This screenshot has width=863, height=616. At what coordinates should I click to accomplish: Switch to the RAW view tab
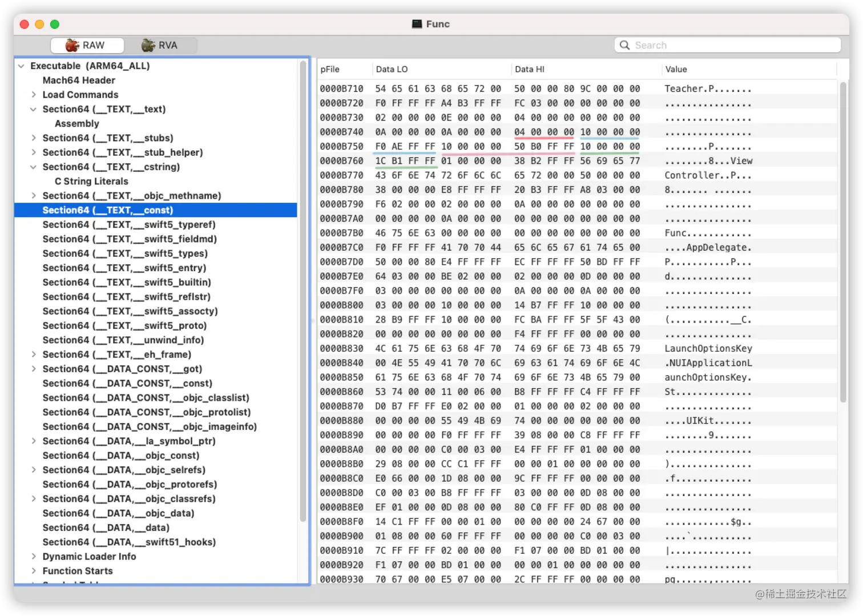click(x=87, y=45)
